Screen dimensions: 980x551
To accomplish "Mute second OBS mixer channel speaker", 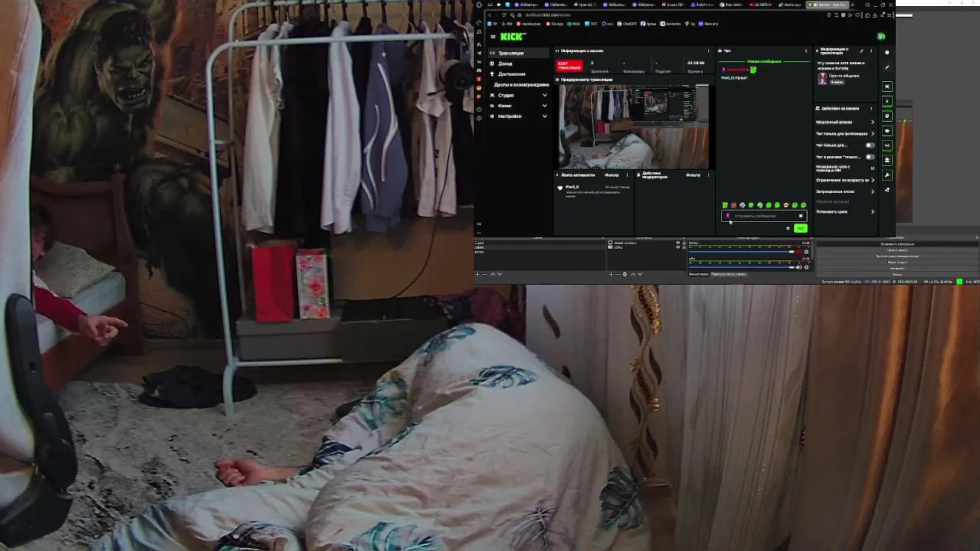I will (799, 267).
